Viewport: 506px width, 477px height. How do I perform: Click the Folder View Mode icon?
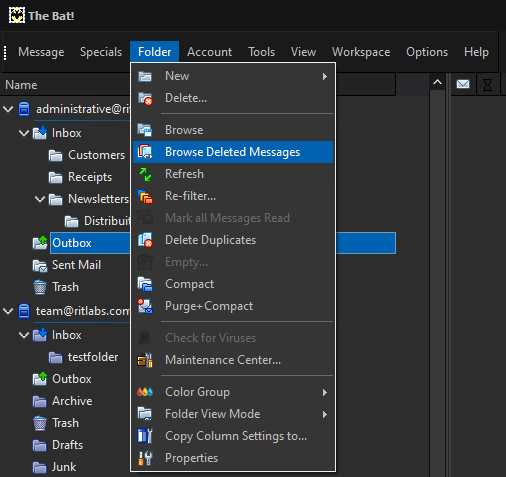(145, 414)
